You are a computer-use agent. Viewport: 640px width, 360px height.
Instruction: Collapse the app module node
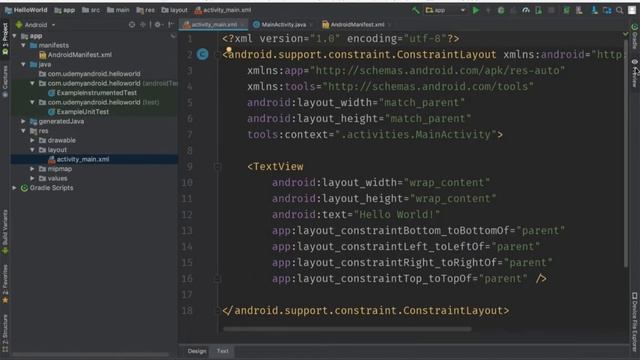(x=15, y=36)
